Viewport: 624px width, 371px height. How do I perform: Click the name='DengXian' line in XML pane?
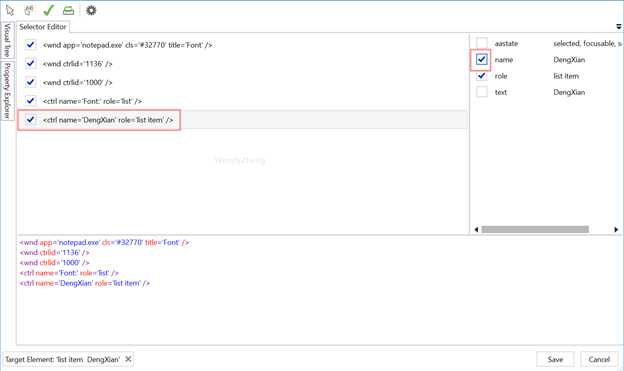pos(85,283)
